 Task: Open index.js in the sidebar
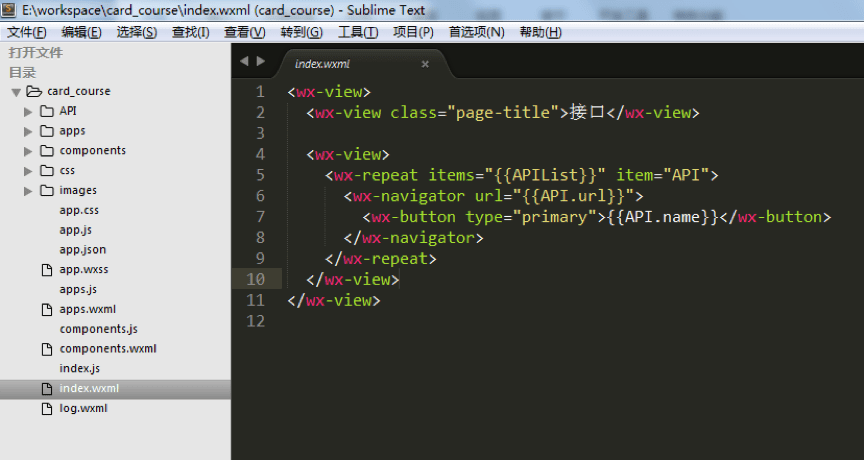click(80, 369)
